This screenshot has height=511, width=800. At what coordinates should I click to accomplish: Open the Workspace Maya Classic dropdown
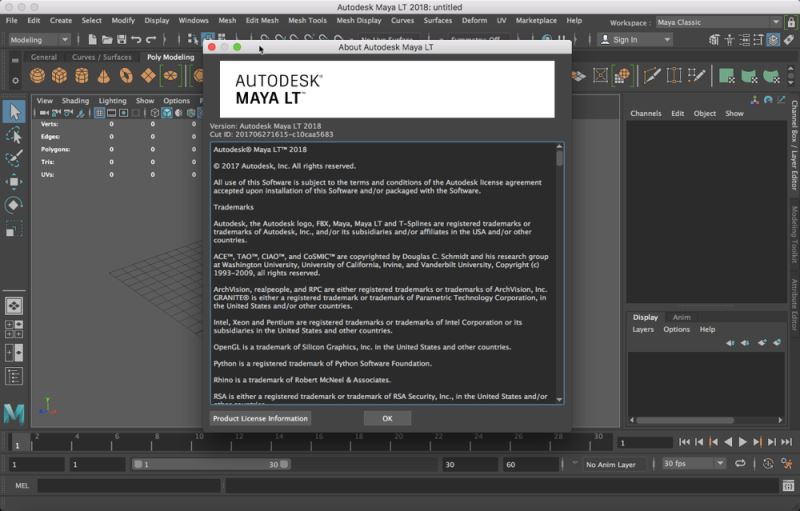tap(718, 22)
